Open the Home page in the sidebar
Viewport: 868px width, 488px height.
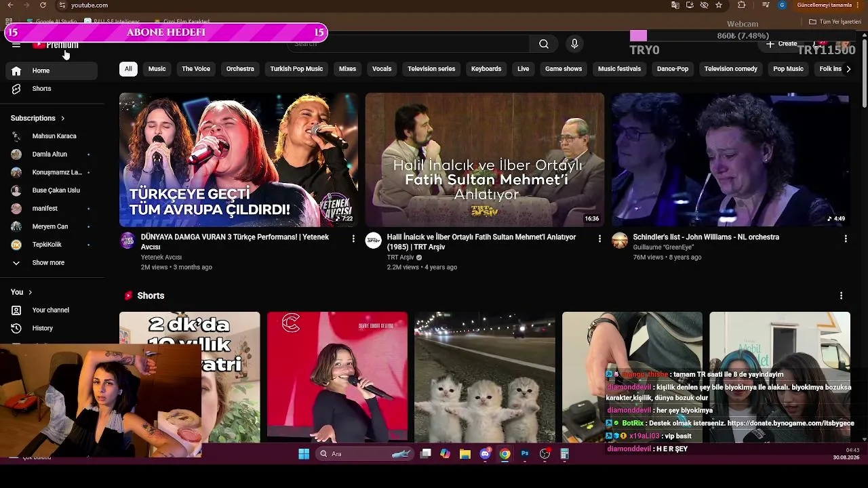[52, 70]
